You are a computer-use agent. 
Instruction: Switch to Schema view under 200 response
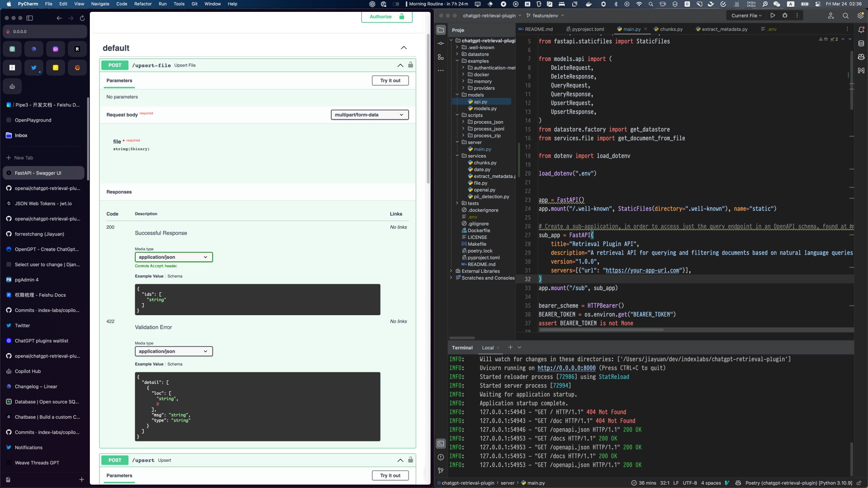point(175,276)
